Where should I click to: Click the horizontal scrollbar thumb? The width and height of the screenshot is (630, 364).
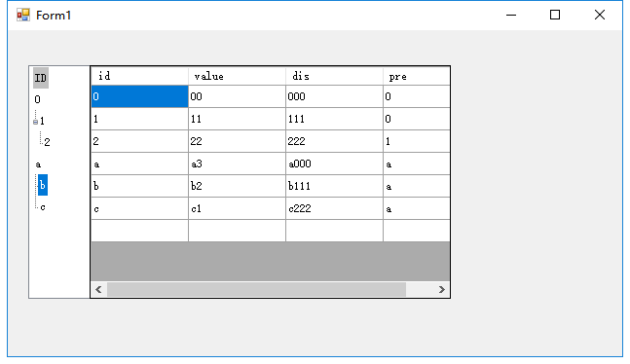[x=256, y=289]
